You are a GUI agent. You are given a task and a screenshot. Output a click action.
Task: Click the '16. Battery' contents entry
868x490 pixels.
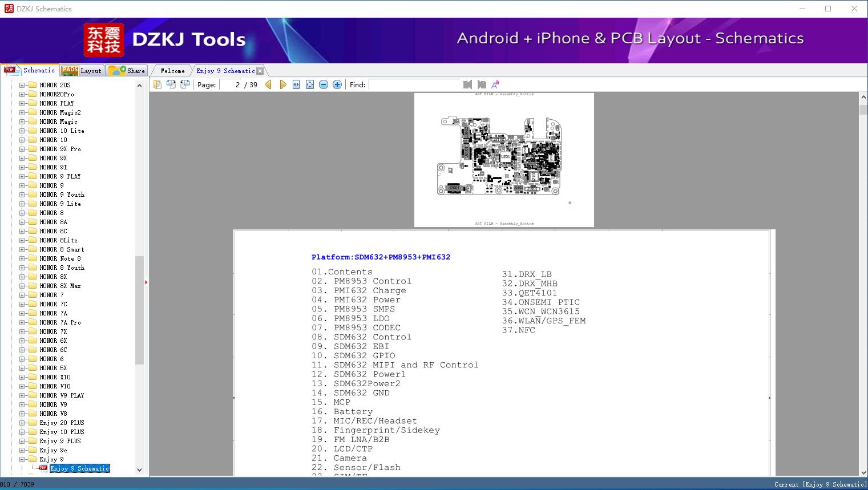coord(342,412)
